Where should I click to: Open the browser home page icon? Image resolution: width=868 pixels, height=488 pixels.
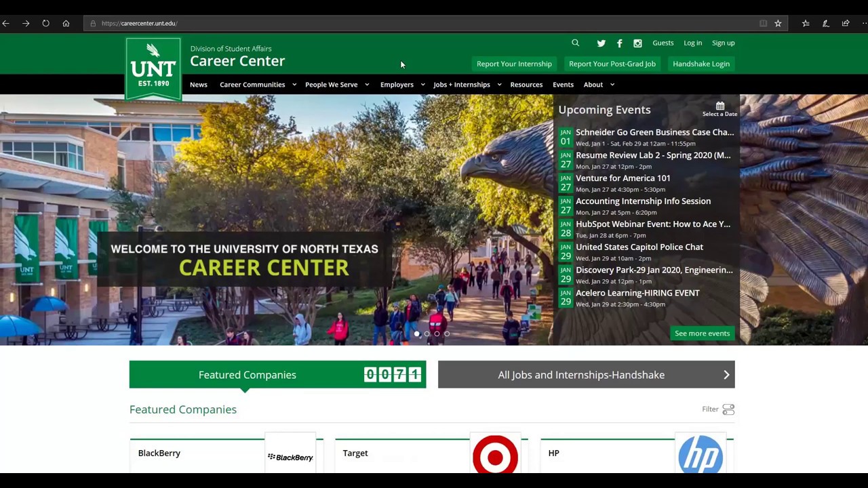click(66, 23)
